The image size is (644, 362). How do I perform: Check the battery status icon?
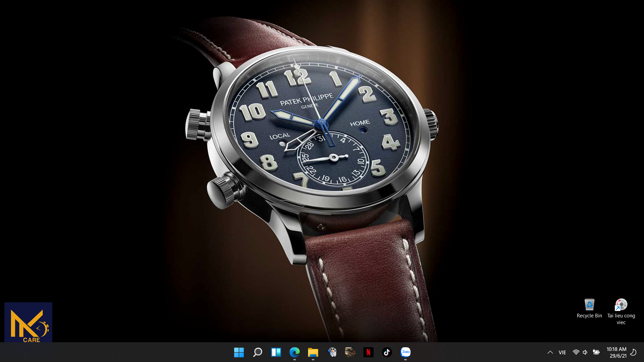click(x=596, y=352)
